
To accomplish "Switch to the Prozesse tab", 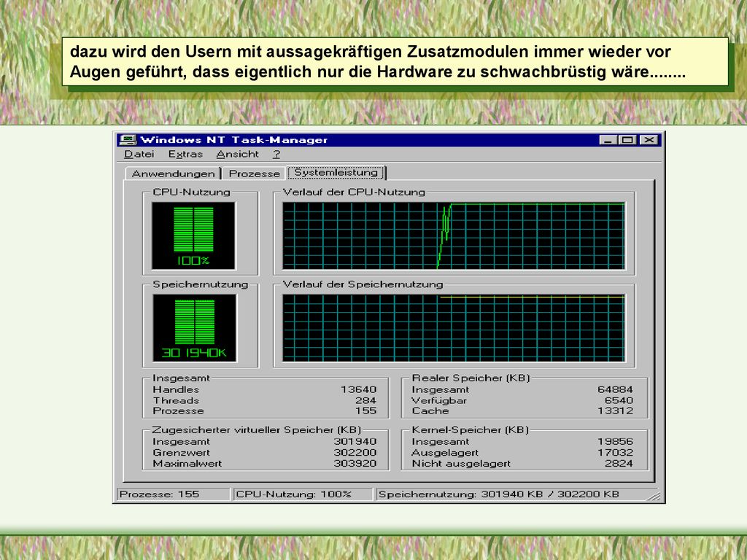I will pyautogui.click(x=254, y=174).
